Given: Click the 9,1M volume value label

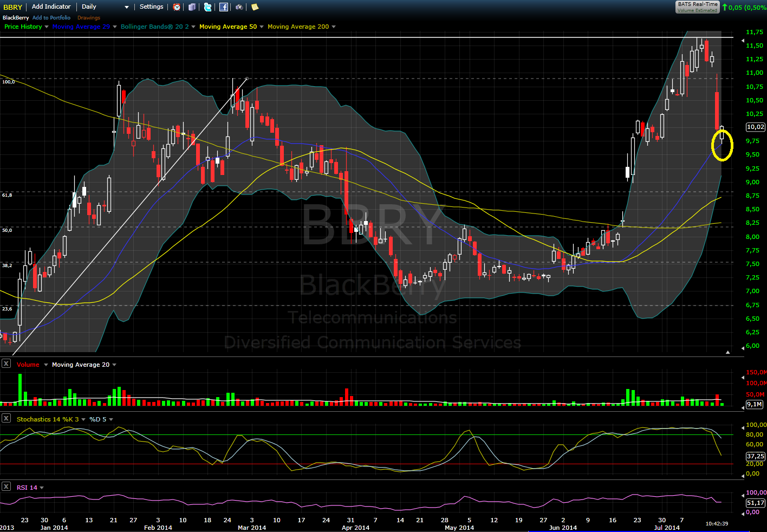Looking at the screenshot, I should tap(755, 404).
